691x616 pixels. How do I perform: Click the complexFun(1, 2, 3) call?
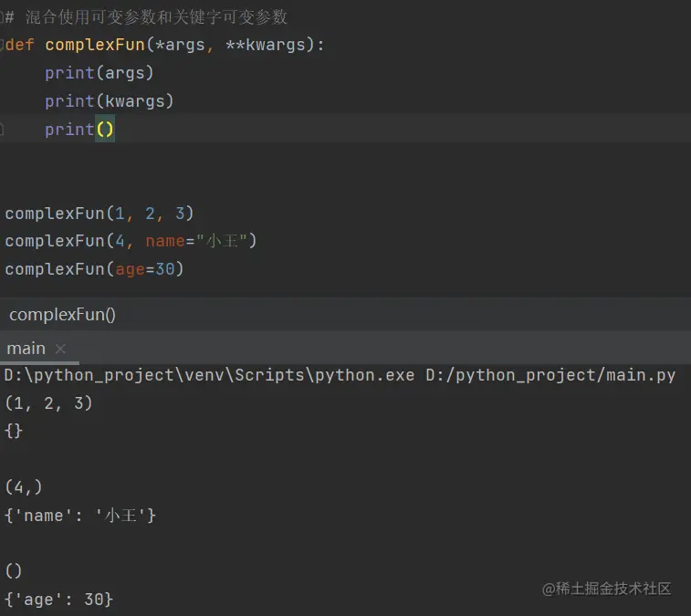99,214
